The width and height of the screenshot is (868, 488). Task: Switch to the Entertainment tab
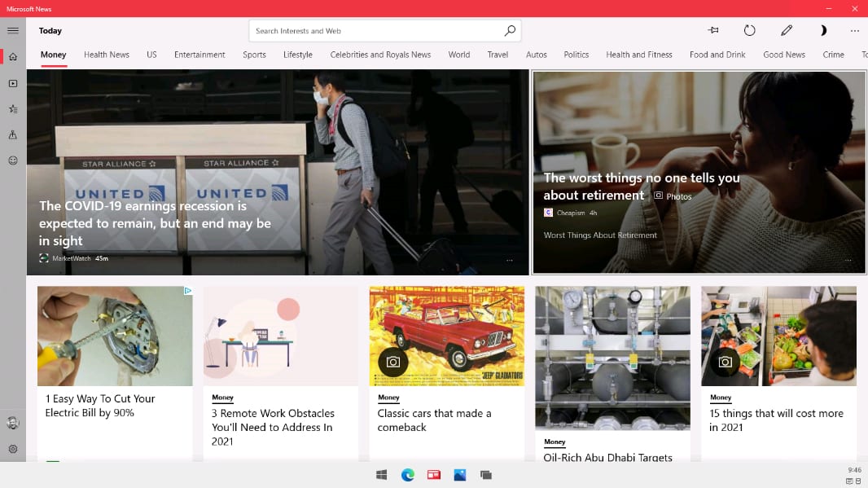pyautogui.click(x=199, y=55)
